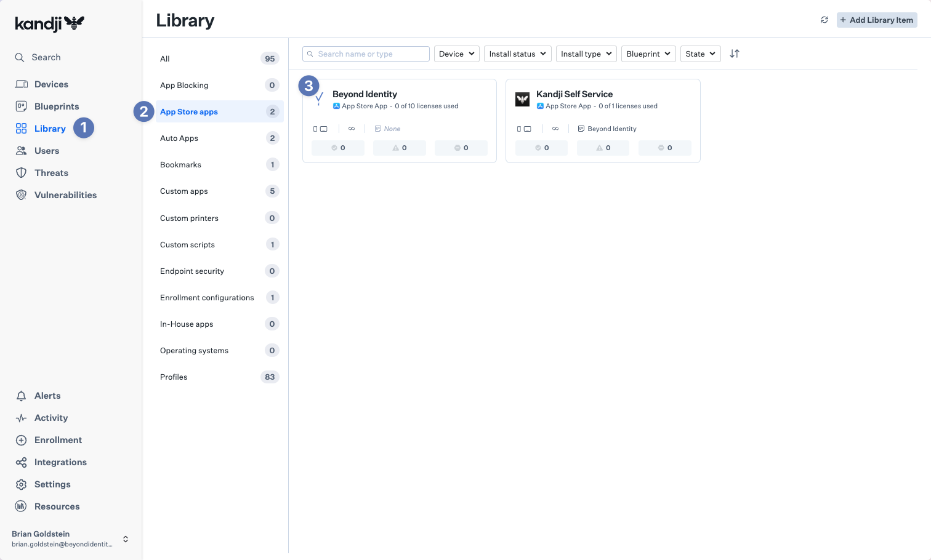Open the State filter dropdown
The width and height of the screenshot is (931, 560).
pos(700,54)
